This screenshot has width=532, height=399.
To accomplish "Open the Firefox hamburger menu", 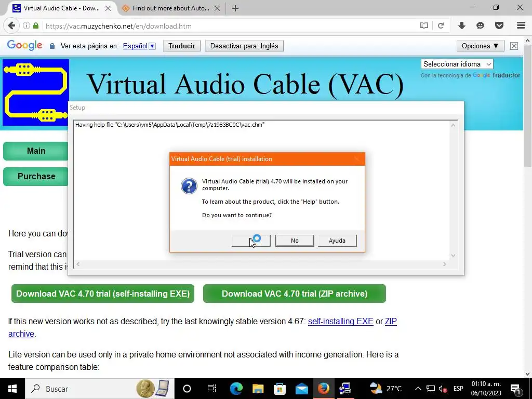I will pyautogui.click(x=521, y=26).
